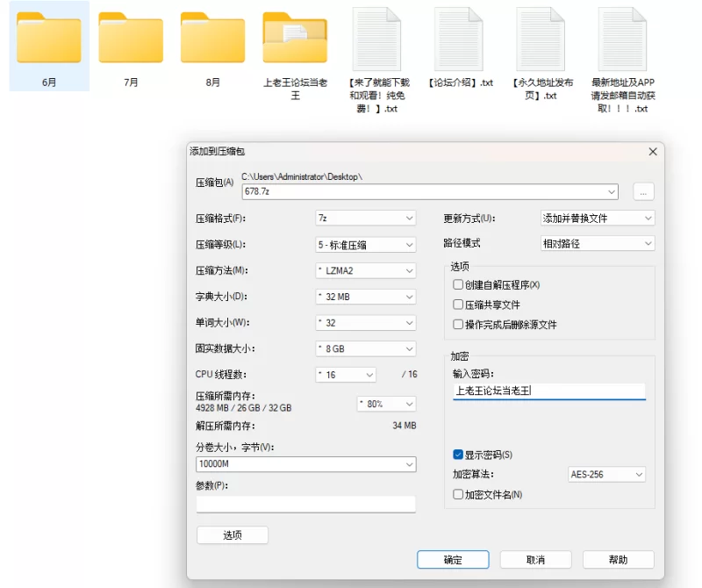This screenshot has width=702, height=588.
Task: Focus the 输入密码 password field
Action: [x=549, y=391]
